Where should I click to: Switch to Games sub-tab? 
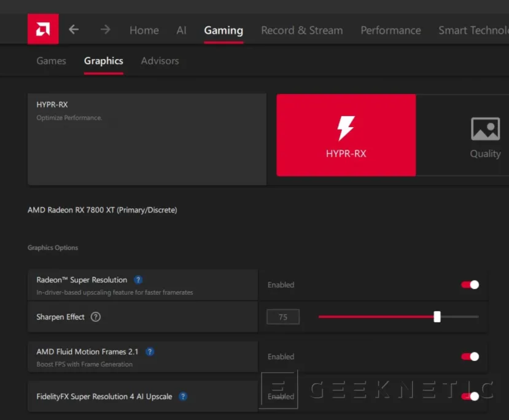click(x=52, y=61)
